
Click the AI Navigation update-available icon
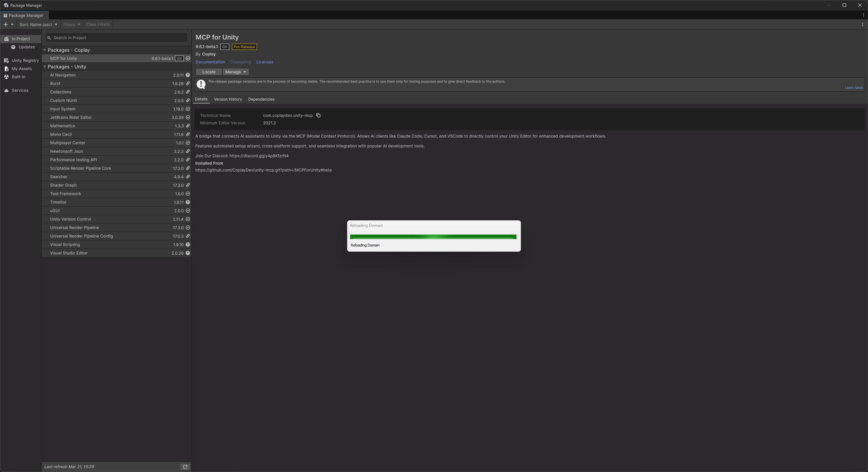point(188,75)
